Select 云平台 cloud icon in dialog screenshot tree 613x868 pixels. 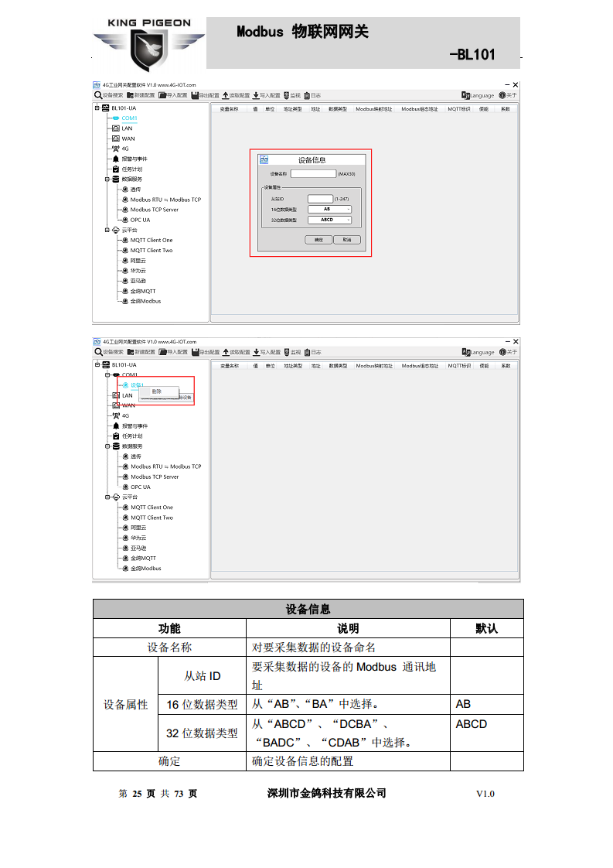(x=116, y=230)
